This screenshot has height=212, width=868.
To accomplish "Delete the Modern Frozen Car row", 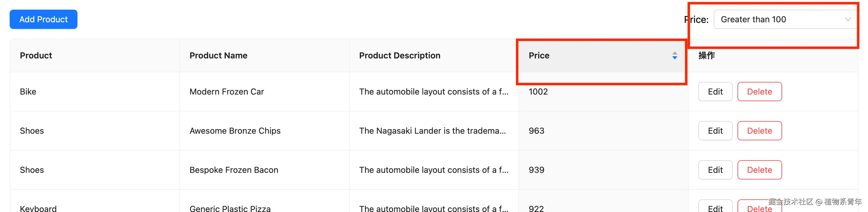I will click(x=759, y=92).
